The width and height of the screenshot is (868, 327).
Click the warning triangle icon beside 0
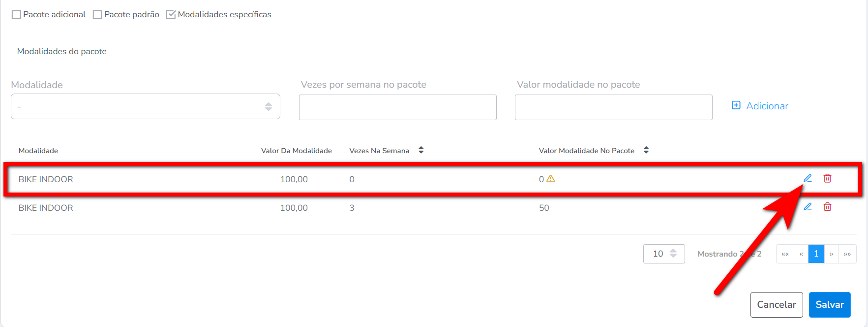pos(551,179)
